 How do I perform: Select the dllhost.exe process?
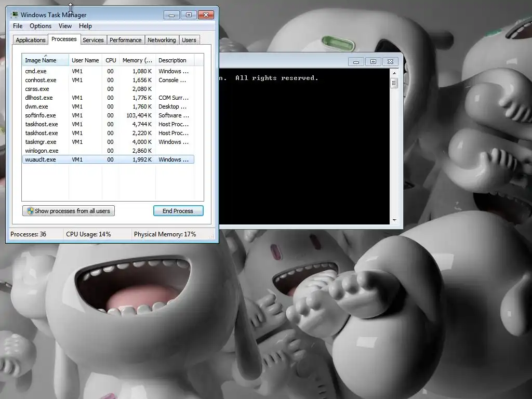click(108, 98)
